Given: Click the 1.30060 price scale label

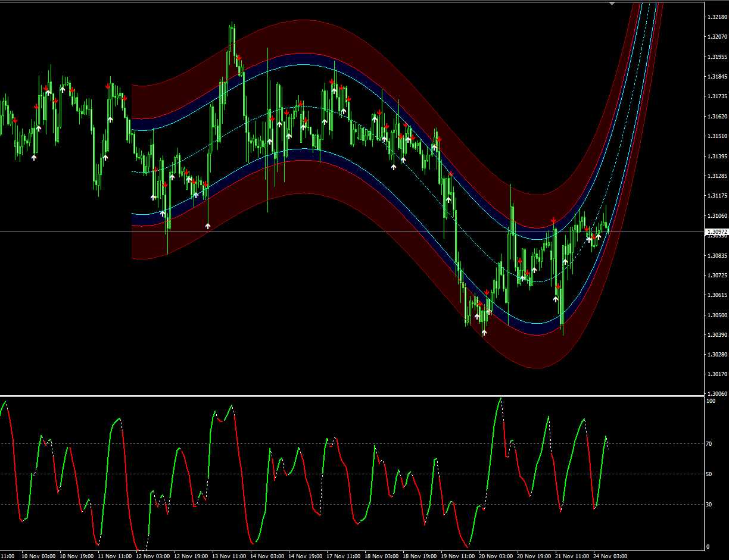Looking at the screenshot, I should [716, 393].
